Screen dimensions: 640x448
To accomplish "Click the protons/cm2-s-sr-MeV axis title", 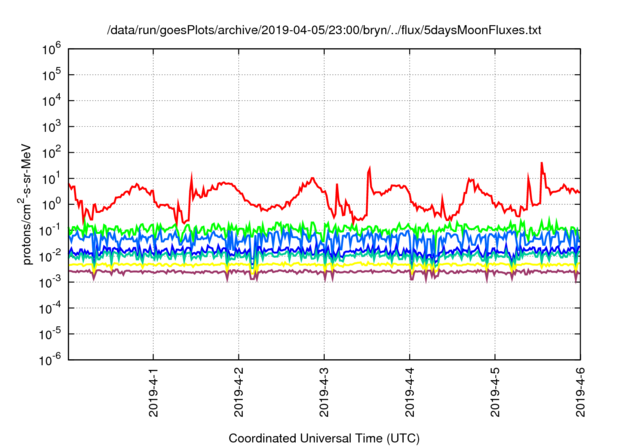I will (x=26, y=204).
